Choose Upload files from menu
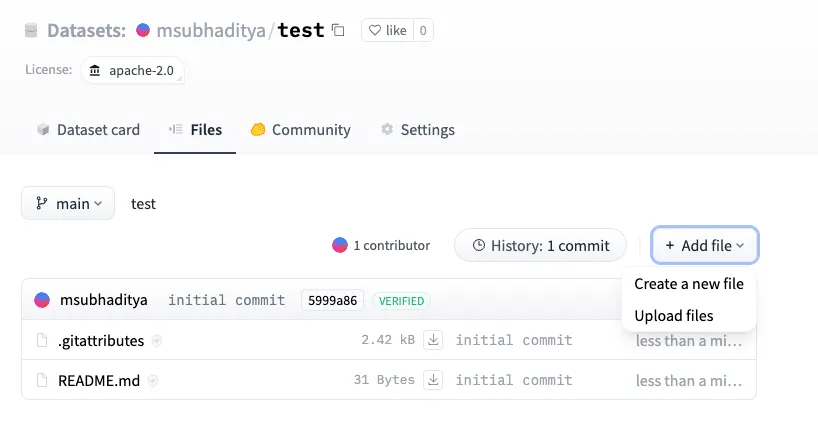Screen dimensions: 818x431 [674, 316]
